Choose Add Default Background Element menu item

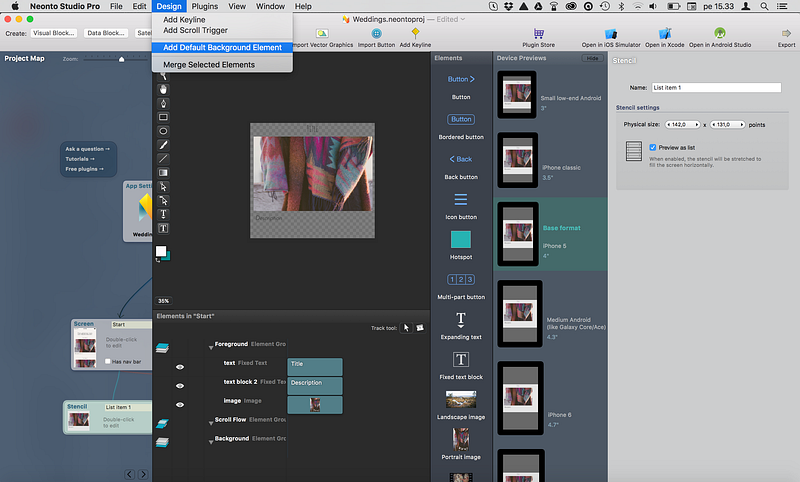click(222, 47)
